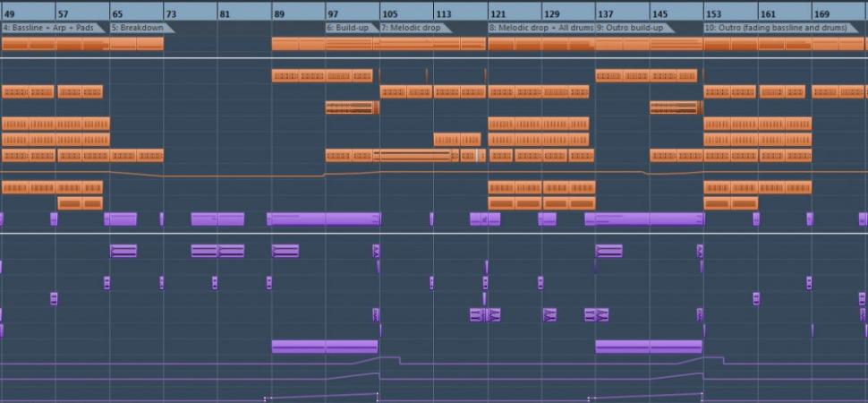Click bar 113 on the ruler

tap(444, 14)
